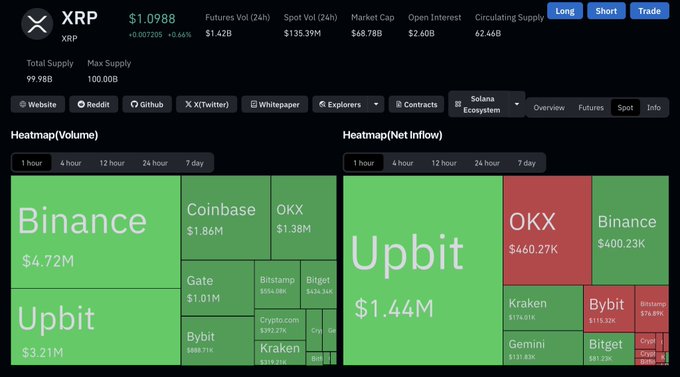
Task: Select 7 day for Net Inflow heatmap
Action: point(526,163)
